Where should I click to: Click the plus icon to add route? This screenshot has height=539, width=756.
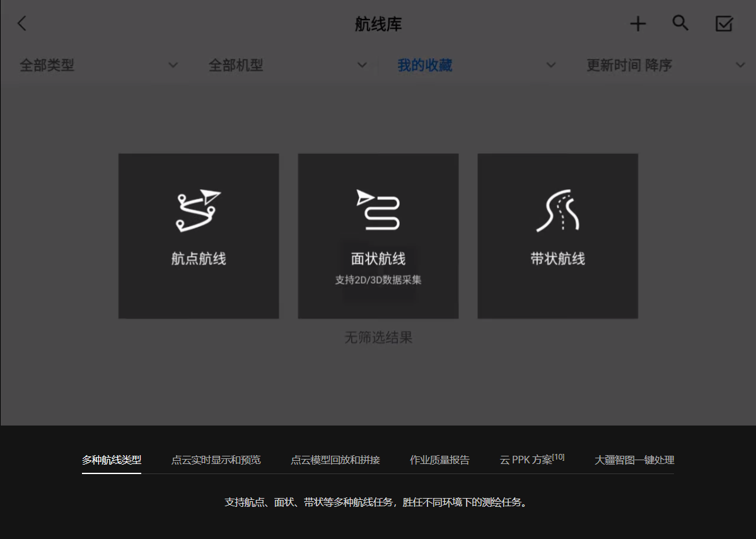point(638,24)
